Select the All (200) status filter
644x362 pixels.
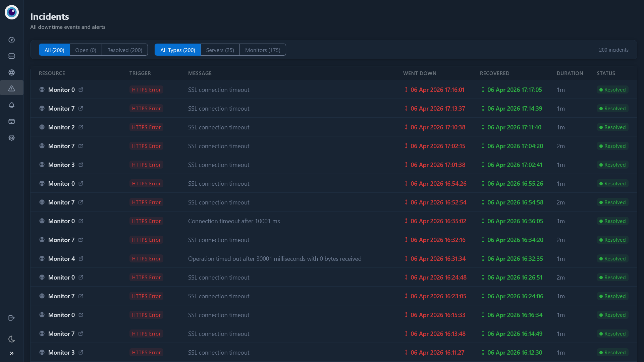click(x=54, y=50)
